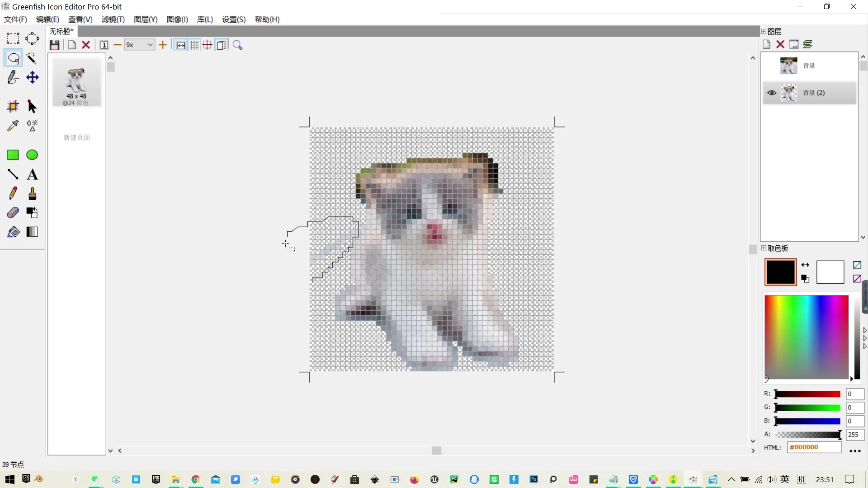Viewport: 868px width, 488px height.
Task: Select the Magic Wand tool
Action: (33, 58)
